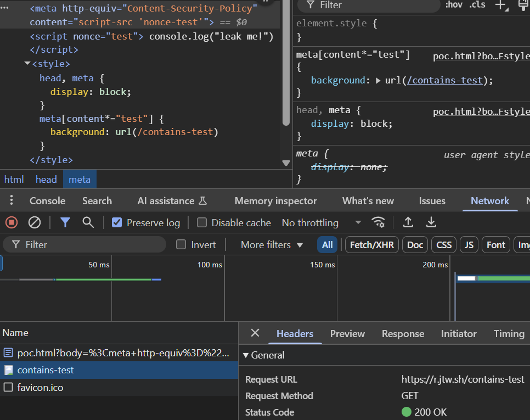Select contains-test request row
The image size is (530, 420).
tap(119, 370)
